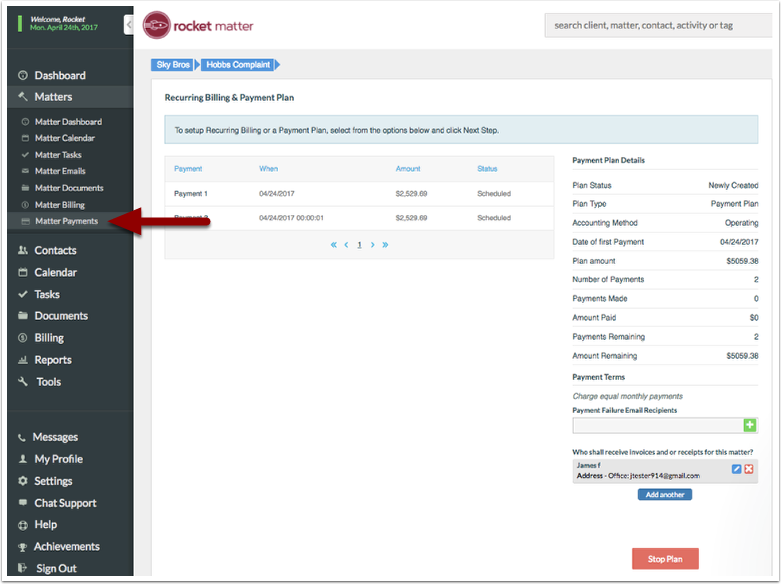
Task: Click the Payment 1 row label
Action: tap(191, 193)
